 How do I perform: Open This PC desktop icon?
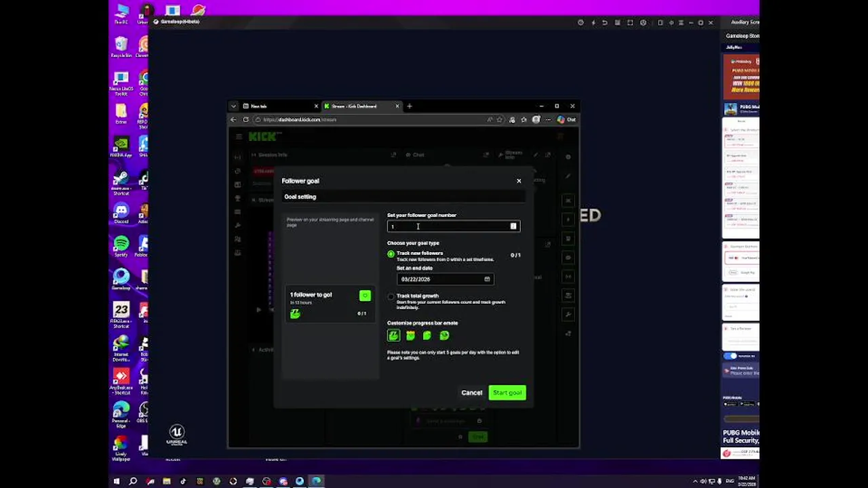tap(121, 14)
